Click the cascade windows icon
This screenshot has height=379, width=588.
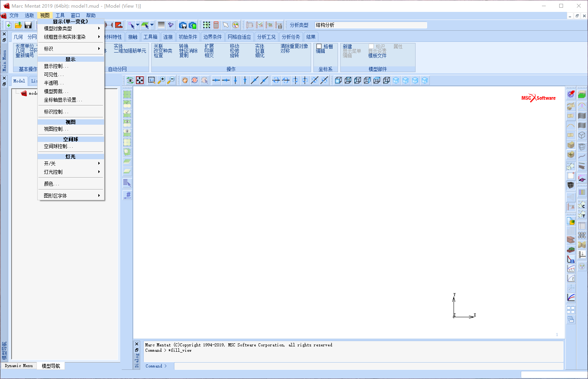click(571, 319)
